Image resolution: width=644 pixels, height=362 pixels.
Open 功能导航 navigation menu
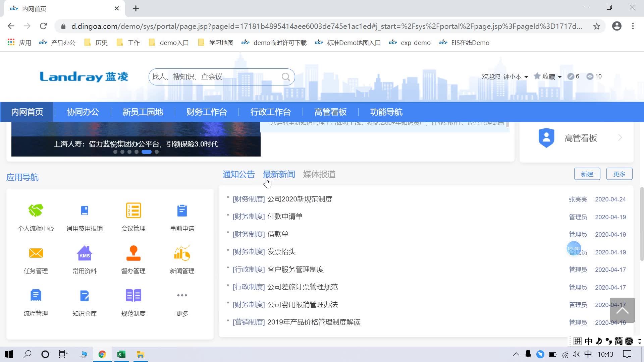click(386, 112)
